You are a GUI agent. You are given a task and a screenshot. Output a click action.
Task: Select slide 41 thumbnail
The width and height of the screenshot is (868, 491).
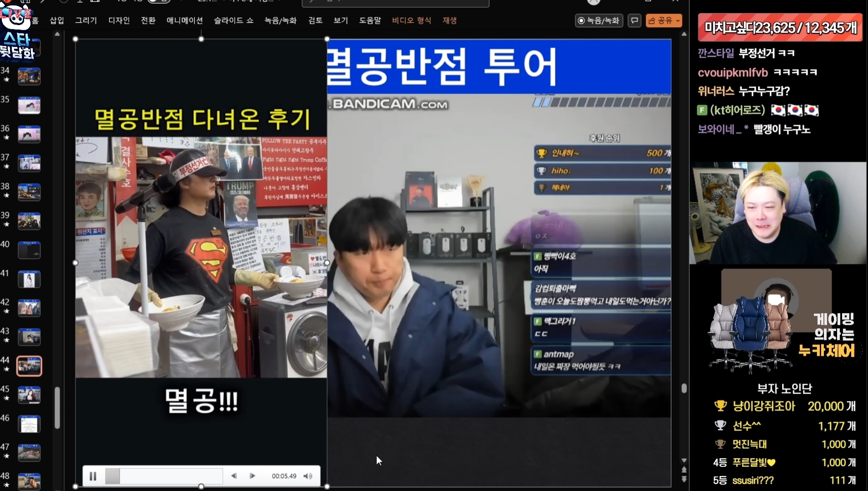(x=29, y=279)
